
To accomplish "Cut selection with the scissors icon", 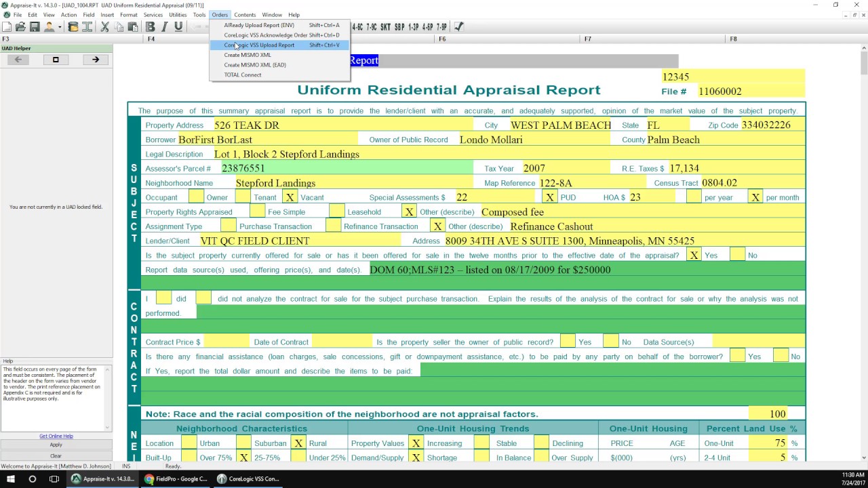I will coord(105,27).
